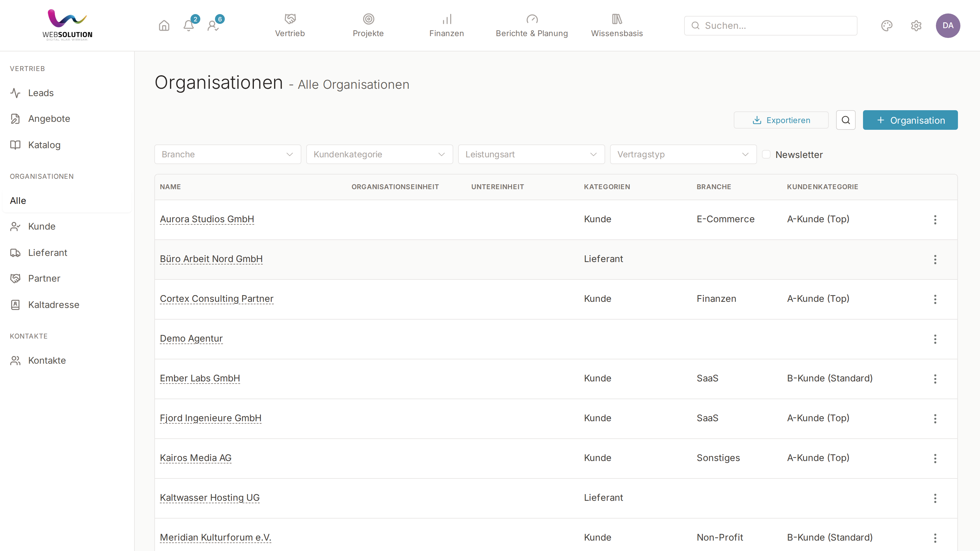Image resolution: width=980 pixels, height=551 pixels.
Task: Open the color theme palette icon
Action: click(887, 25)
